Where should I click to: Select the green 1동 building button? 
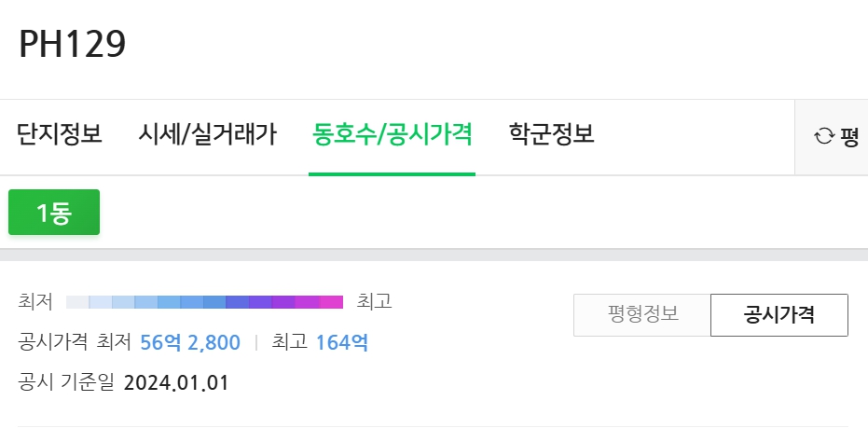(54, 212)
